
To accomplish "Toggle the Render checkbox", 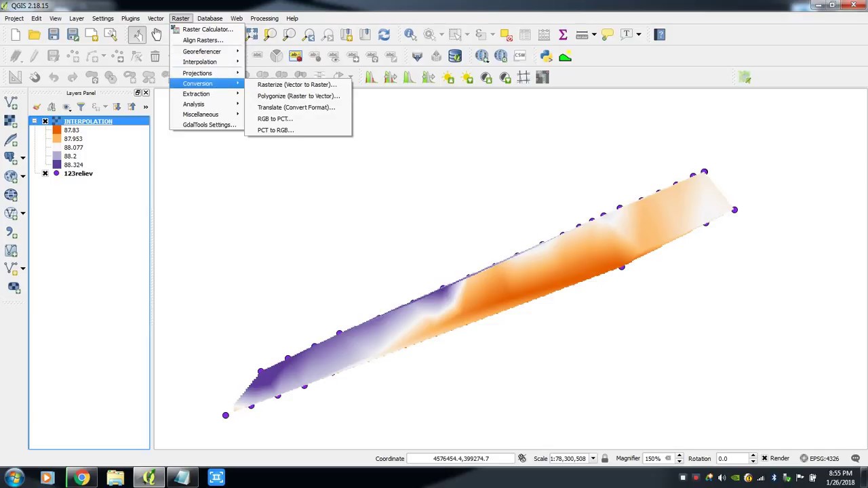I will point(764,459).
